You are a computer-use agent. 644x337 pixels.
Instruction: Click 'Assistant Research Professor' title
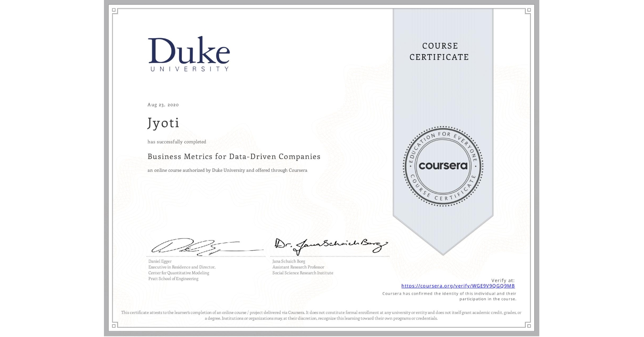click(298, 267)
